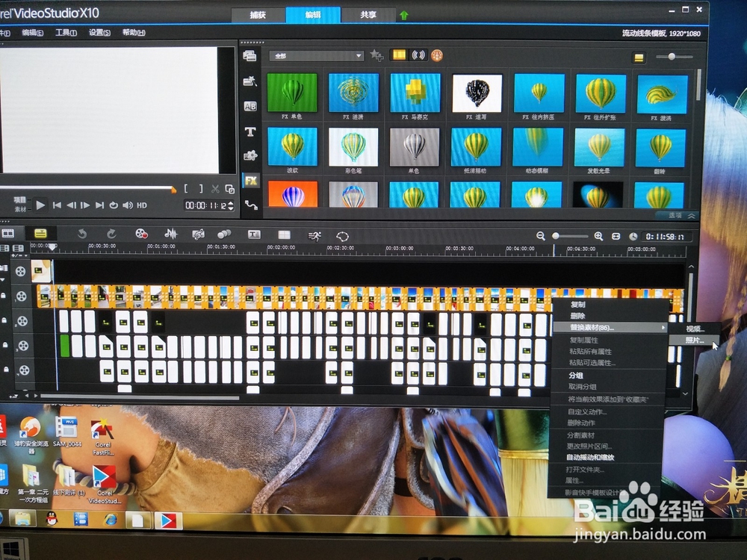Click the orange round filter icon
The image size is (747, 560).
tap(437, 56)
